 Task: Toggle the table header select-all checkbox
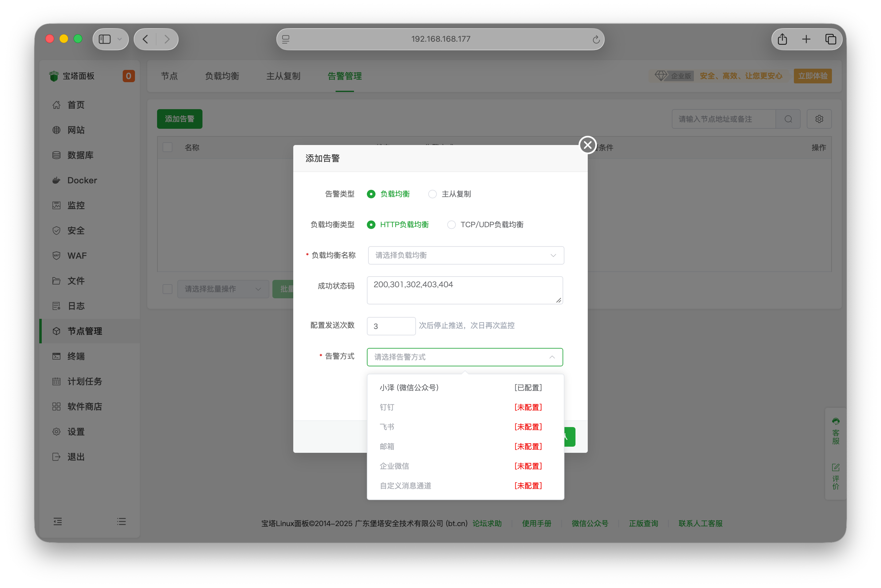(x=167, y=147)
